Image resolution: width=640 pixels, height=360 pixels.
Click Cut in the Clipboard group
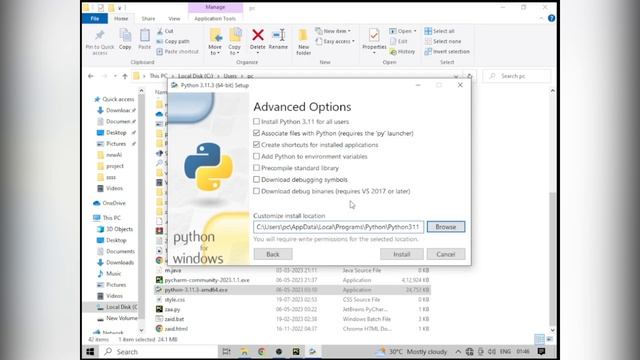click(x=165, y=31)
